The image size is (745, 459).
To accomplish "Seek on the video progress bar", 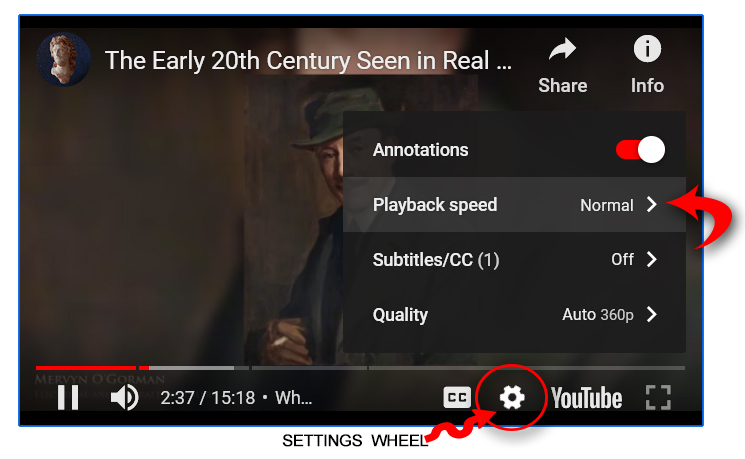I will 360,368.
